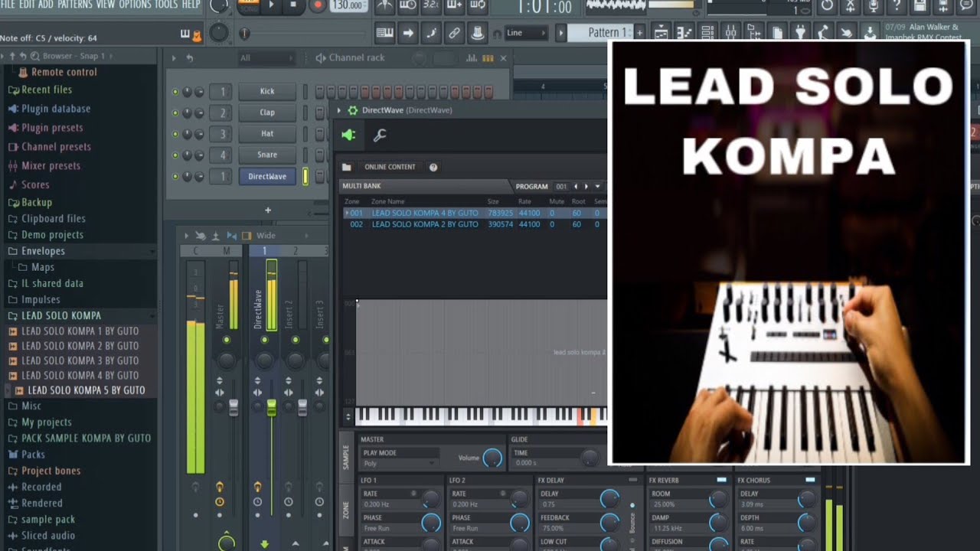Arm the red record button
The image size is (980, 551).
(318, 5)
